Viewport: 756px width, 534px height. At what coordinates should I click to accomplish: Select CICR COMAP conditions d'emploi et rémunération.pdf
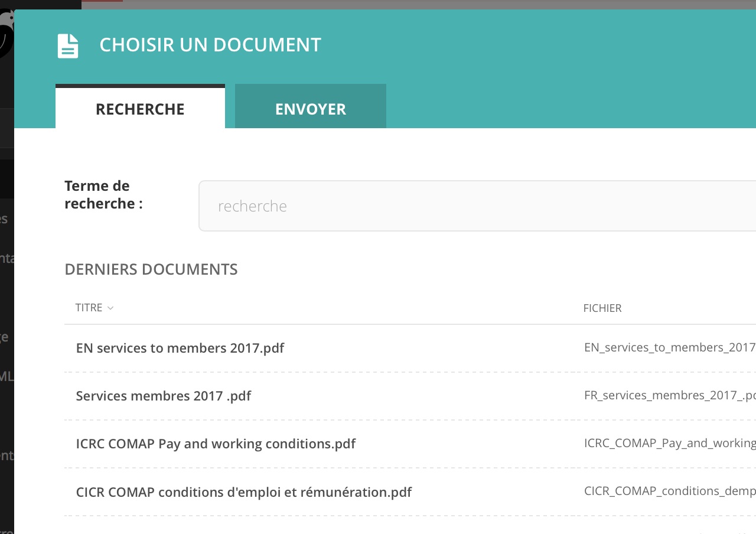(x=243, y=491)
